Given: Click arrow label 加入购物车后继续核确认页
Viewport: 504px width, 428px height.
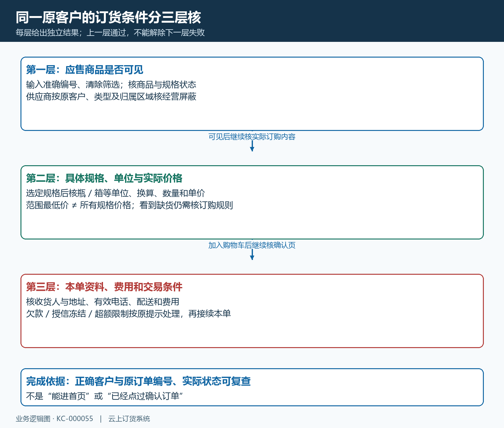Looking at the screenshot, I should click(252, 245).
